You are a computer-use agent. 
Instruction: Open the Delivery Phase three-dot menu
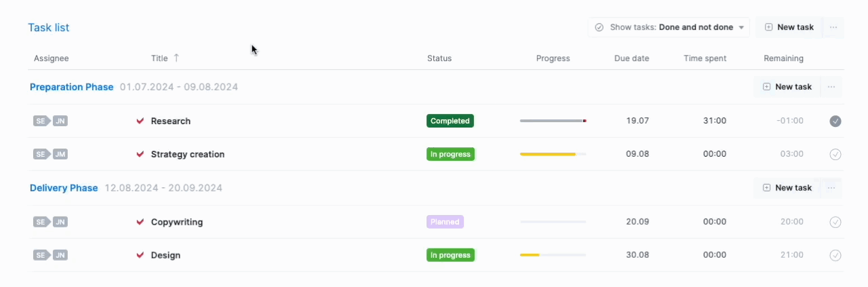click(831, 188)
